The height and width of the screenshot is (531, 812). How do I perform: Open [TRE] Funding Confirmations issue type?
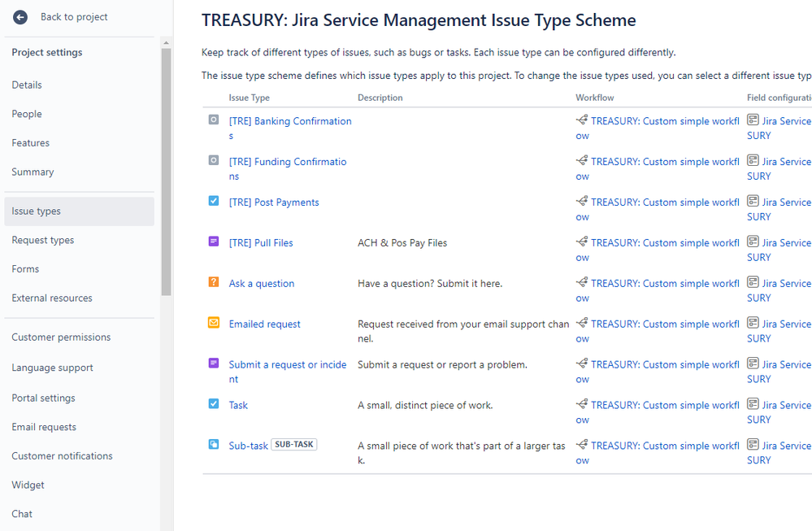pyautogui.click(x=288, y=168)
